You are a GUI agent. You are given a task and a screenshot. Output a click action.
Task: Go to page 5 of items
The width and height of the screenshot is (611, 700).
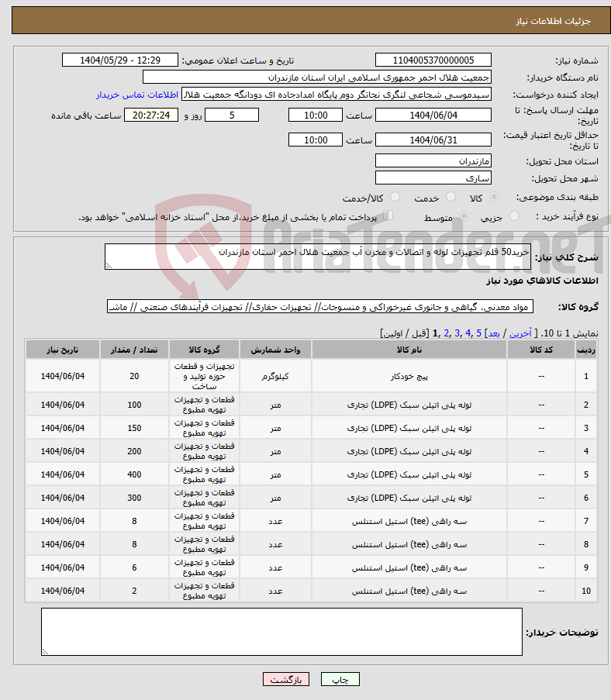[x=478, y=333]
